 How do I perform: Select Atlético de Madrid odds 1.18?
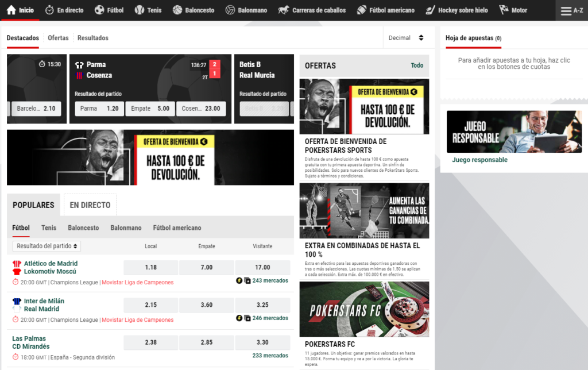click(151, 268)
